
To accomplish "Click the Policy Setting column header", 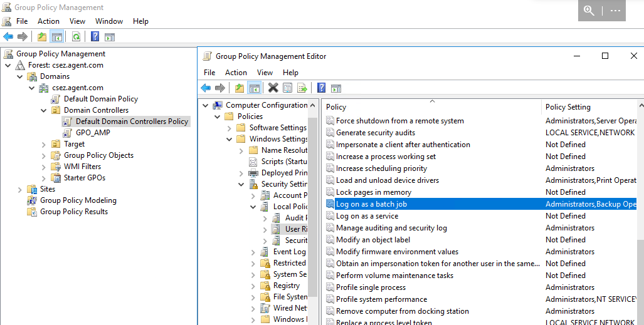I will [567, 107].
